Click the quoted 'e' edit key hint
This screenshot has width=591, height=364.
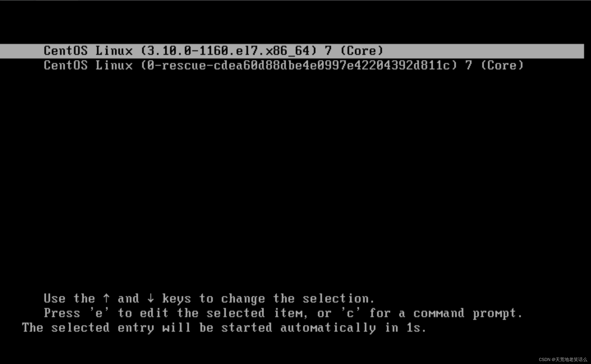point(99,313)
